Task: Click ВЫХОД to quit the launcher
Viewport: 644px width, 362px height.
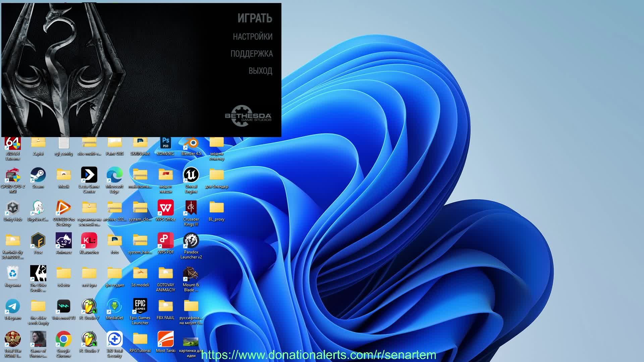Action: coord(260,71)
